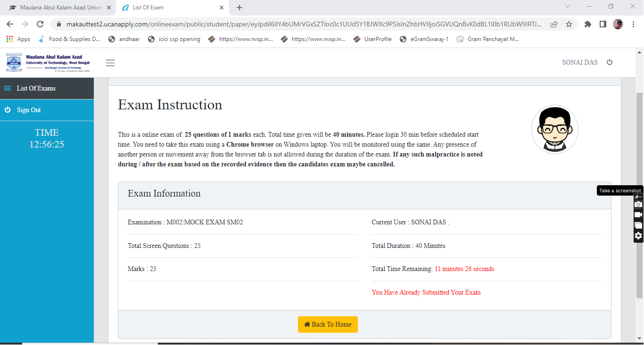Click the share page icon in address bar

(554, 24)
